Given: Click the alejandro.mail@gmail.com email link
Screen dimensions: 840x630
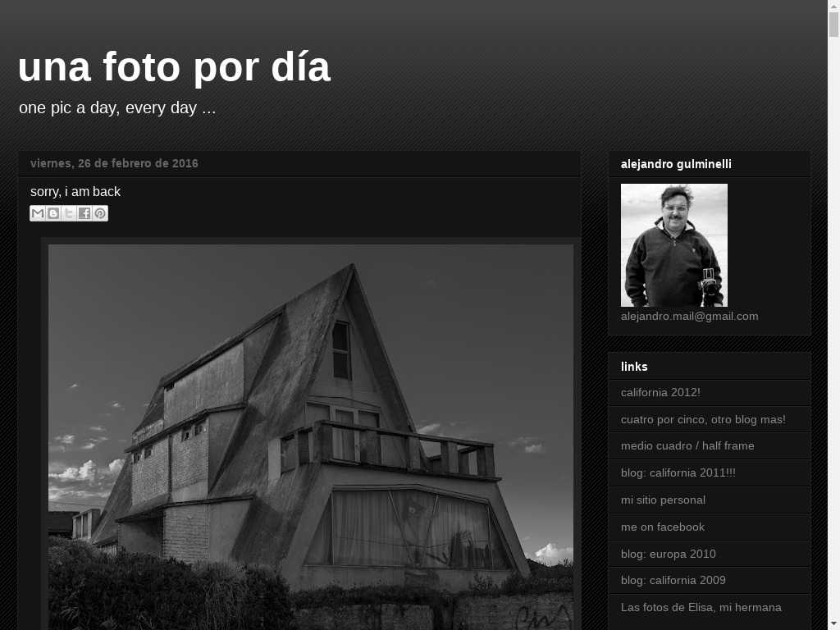Looking at the screenshot, I should pyautogui.click(x=689, y=316).
